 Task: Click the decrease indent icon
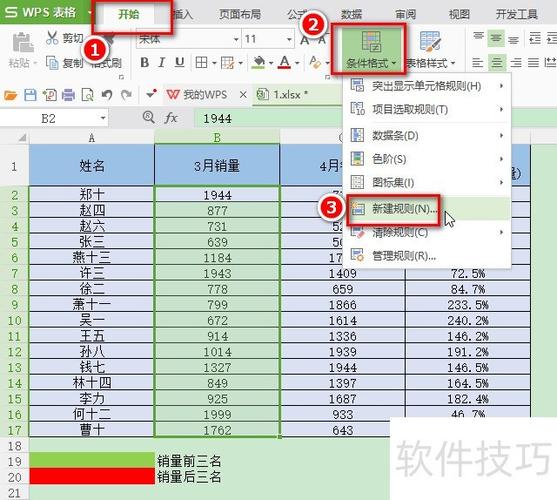[x=535, y=38]
